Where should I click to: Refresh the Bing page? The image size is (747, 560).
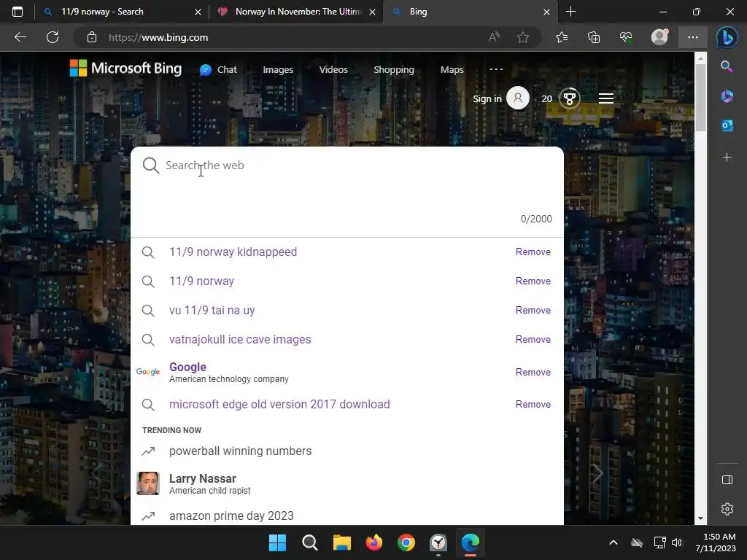click(x=53, y=37)
